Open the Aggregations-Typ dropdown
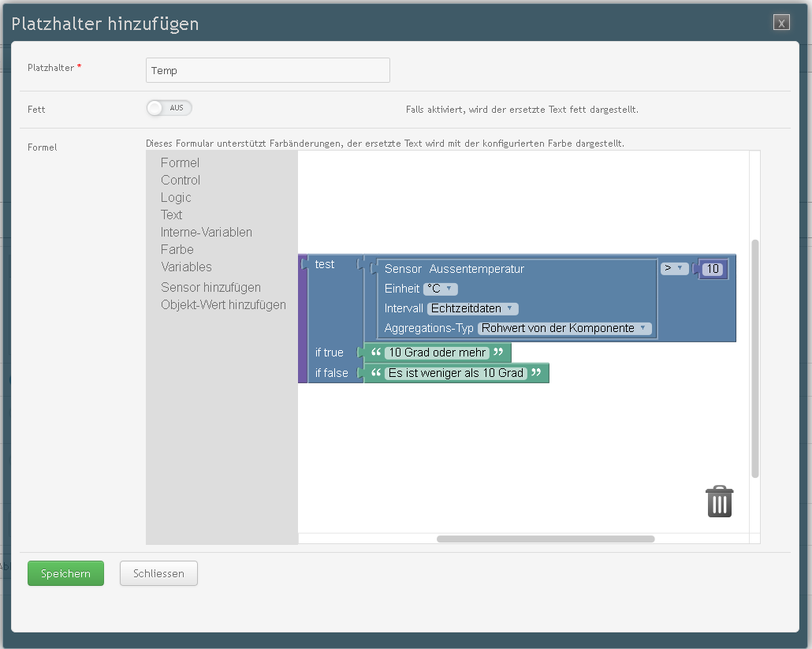 coord(564,328)
